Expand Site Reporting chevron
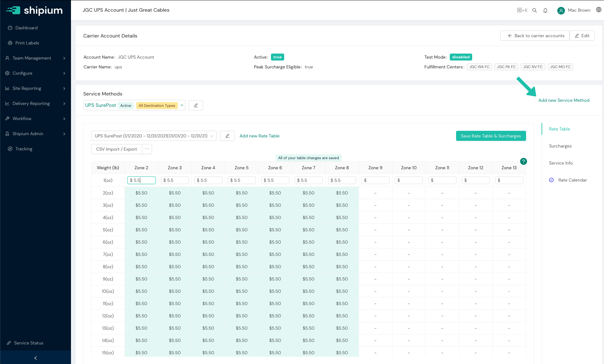Viewport: 604px width, 364px height. 64,88
